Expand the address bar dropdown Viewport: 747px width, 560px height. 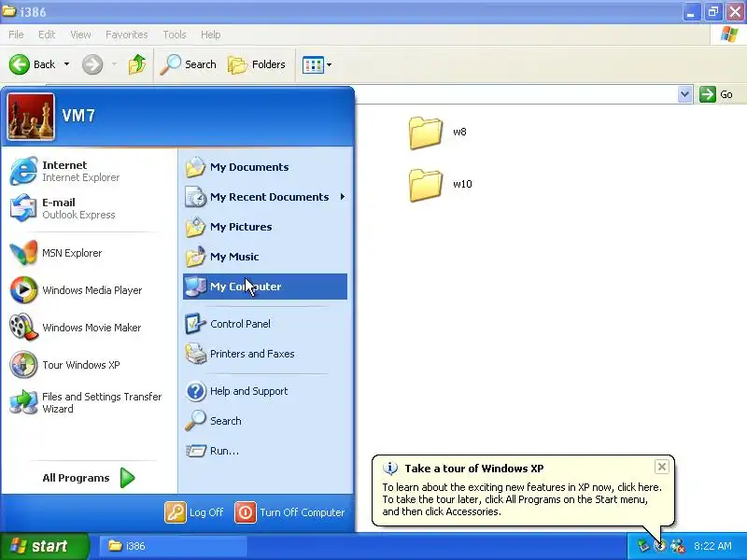pos(684,94)
